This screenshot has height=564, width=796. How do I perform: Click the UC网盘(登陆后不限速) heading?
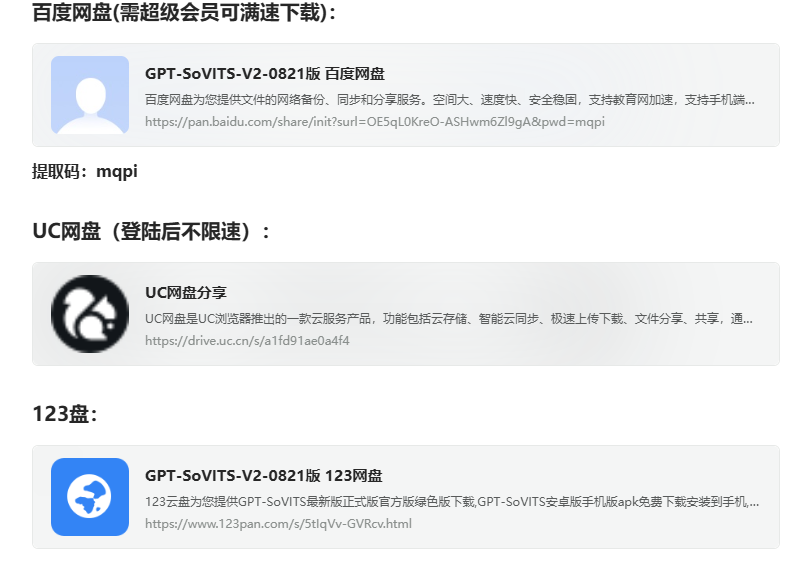(x=151, y=231)
